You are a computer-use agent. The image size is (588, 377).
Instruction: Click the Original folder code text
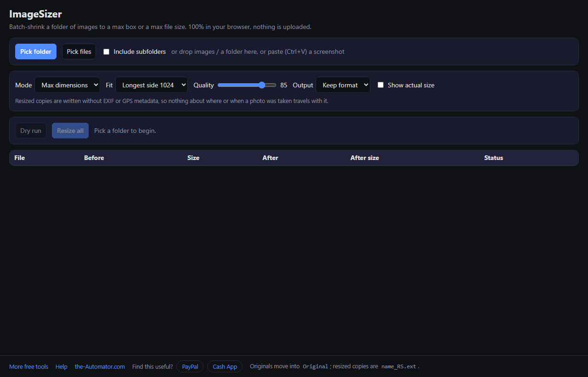point(316,366)
